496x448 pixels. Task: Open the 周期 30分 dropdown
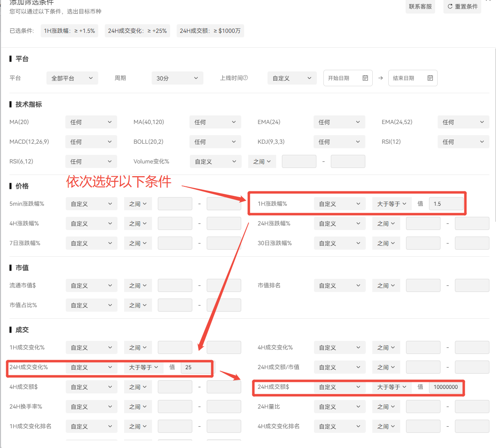point(177,78)
